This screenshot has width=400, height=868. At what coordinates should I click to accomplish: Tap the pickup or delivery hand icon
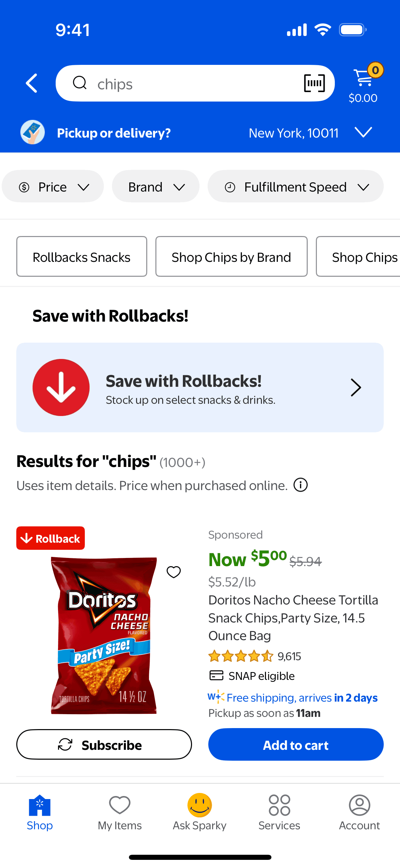(x=33, y=132)
